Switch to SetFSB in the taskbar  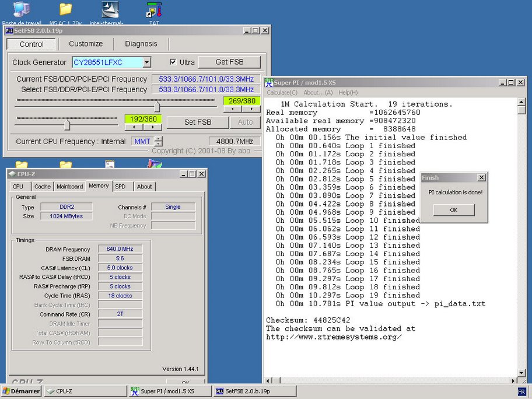click(254, 391)
